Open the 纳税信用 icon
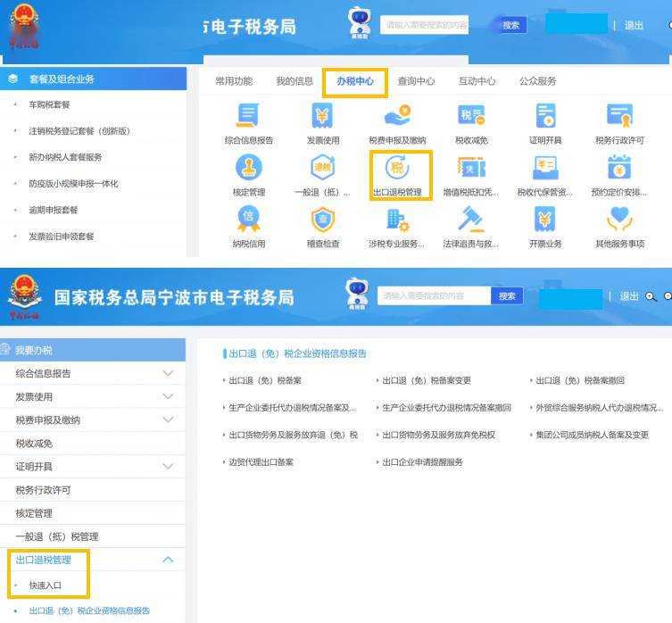This screenshot has height=623, width=672. click(249, 220)
